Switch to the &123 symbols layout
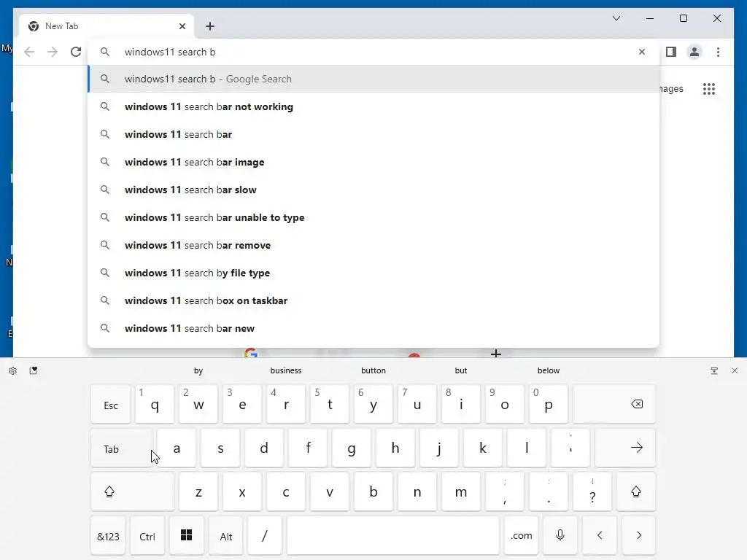The image size is (747, 560). (x=108, y=536)
